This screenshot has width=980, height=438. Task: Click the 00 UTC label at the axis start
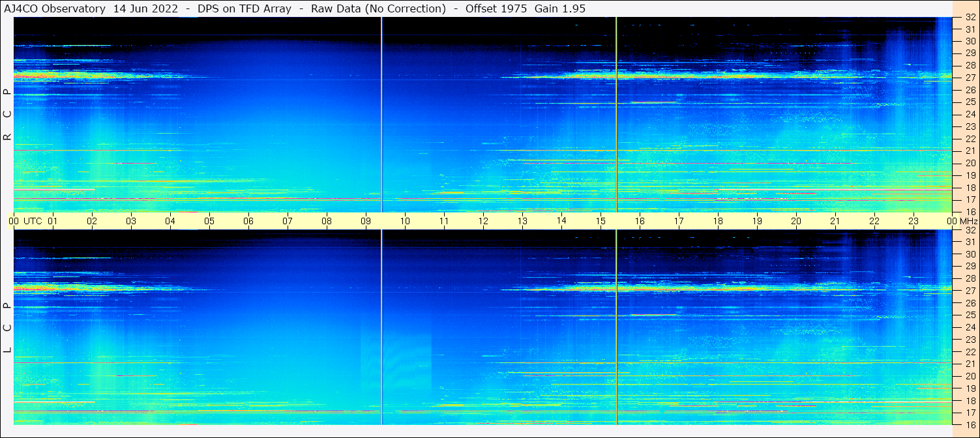[25, 221]
